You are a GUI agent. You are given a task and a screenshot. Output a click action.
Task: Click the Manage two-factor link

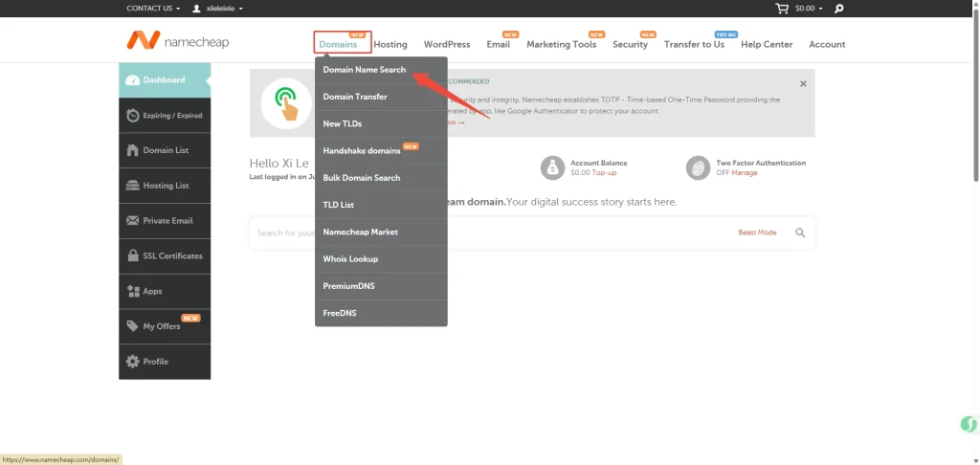[x=745, y=172]
